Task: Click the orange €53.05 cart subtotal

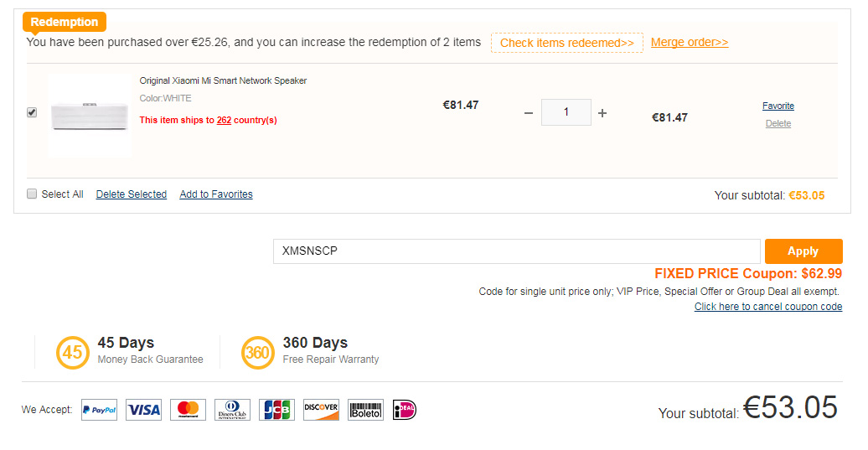Action: (807, 195)
